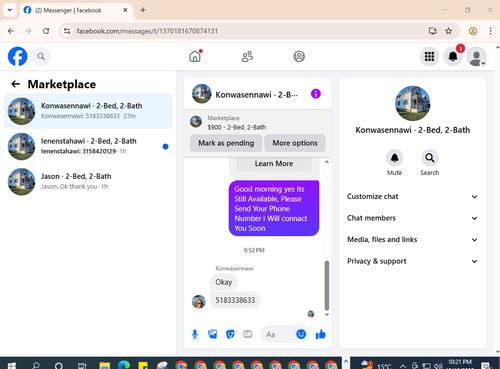Expand the Customize chat section
Screen dimensions: 500x369
412,196
